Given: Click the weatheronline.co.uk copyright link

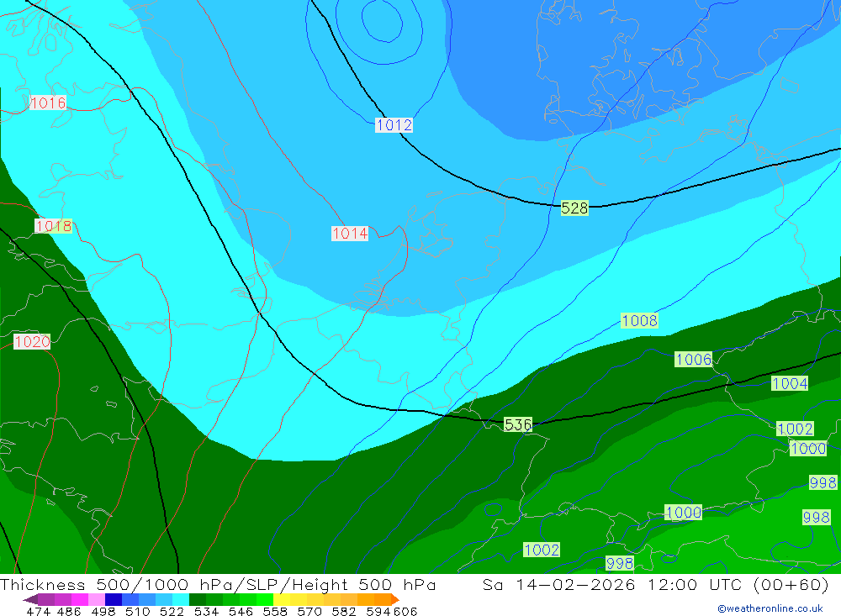Looking at the screenshot, I should pyautogui.click(x=770, y=608).
